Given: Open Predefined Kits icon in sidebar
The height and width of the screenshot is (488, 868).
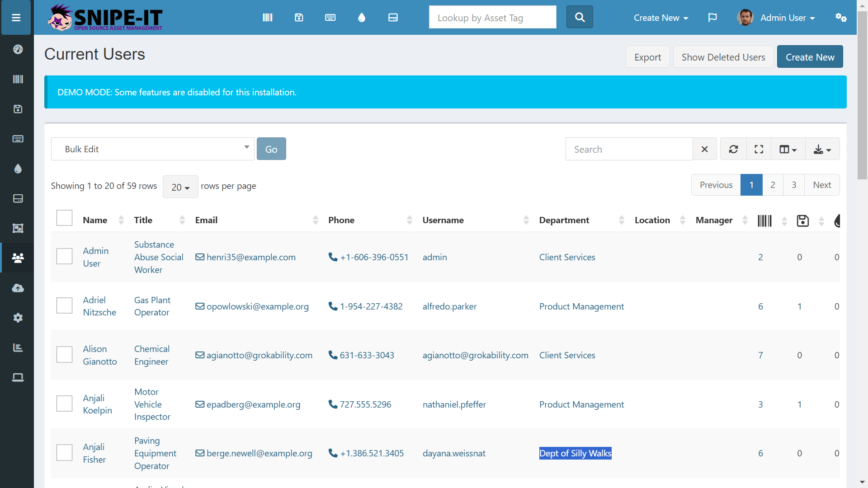Looking at the screenshot, I should coord(18,228).
